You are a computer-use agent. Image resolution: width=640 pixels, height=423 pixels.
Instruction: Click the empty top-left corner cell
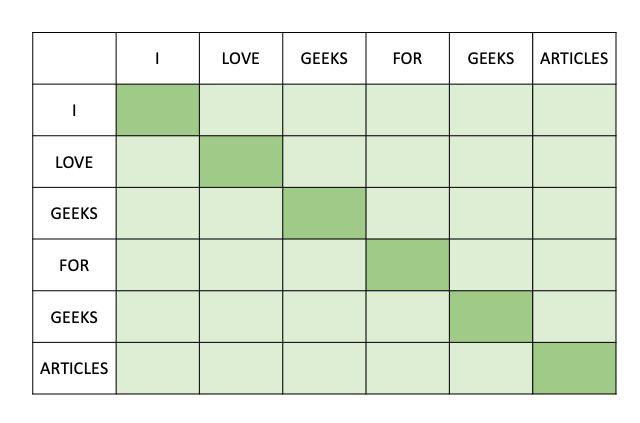pyautogui.click(x=74, y=58)
